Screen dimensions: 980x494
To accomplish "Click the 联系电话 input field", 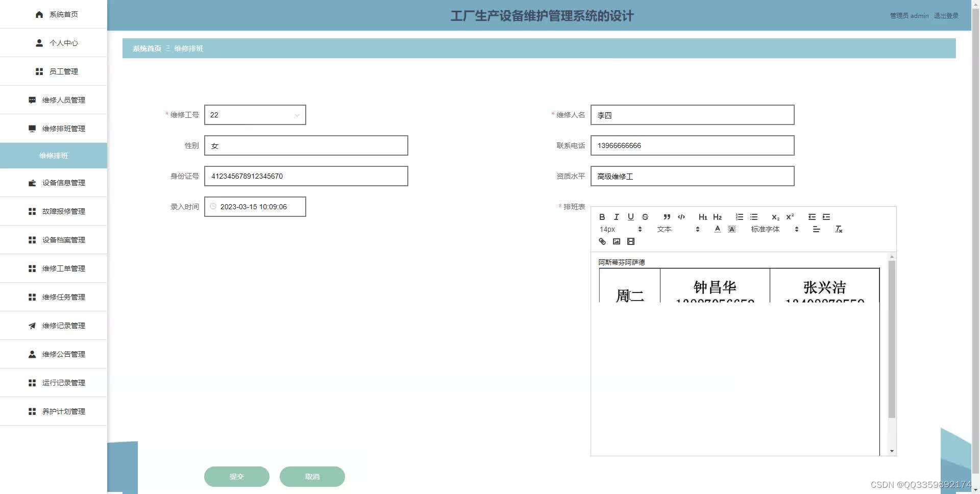I will tap(692, 145).
